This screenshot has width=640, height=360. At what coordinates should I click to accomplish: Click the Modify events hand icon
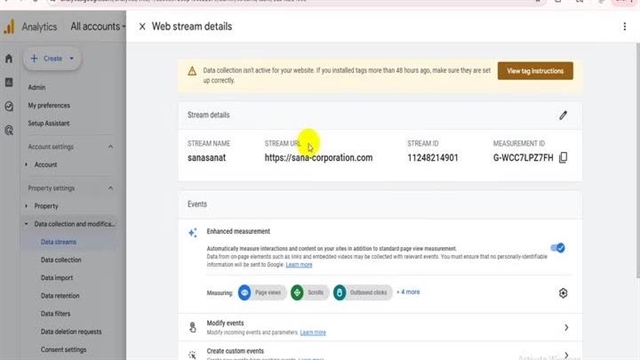point(192,327)
